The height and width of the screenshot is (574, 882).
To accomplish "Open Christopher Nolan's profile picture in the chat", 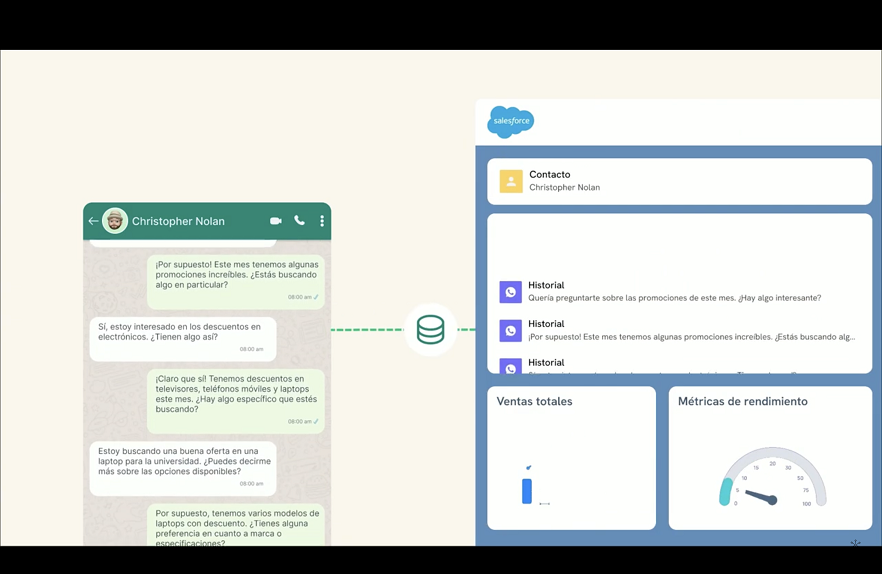I will (x=115, y=221).
